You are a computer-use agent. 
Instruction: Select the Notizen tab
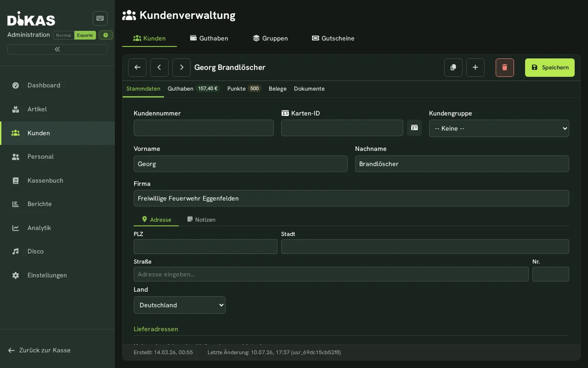coord(201,220)
